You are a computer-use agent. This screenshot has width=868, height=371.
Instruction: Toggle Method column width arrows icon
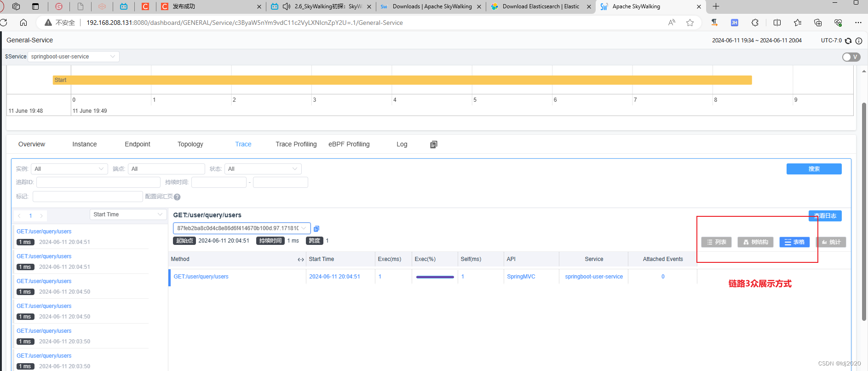(x=300, y=260)
